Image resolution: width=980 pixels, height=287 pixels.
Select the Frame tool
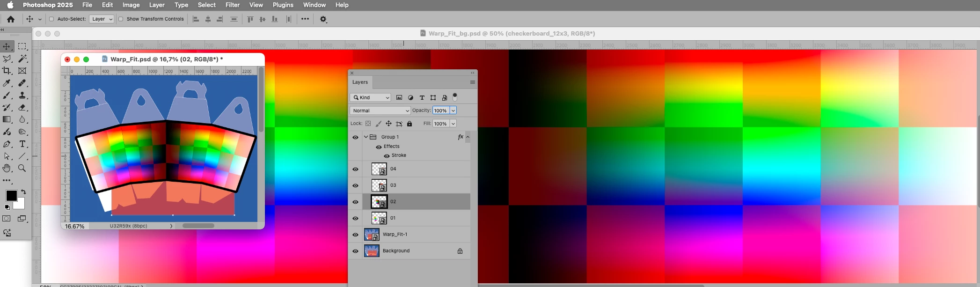click(22, 71)
